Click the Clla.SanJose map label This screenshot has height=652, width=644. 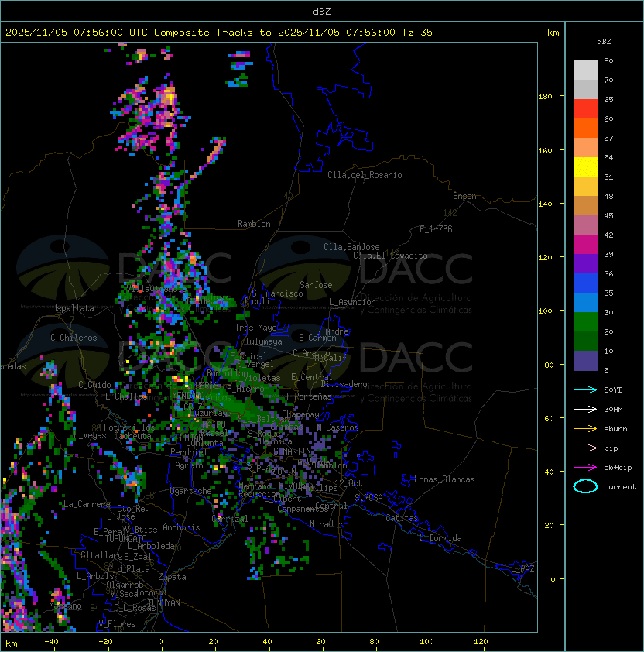point(351,246)
